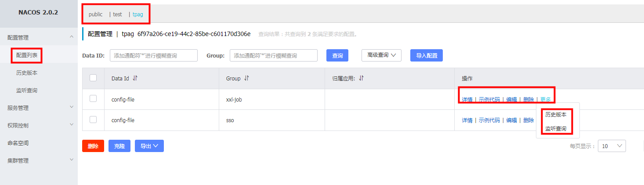This screenshot has width=644, height=185.
Task: Select 历史版本 from the 更多 popup menu
Action: pyautogui.click(x=556, y=114)
